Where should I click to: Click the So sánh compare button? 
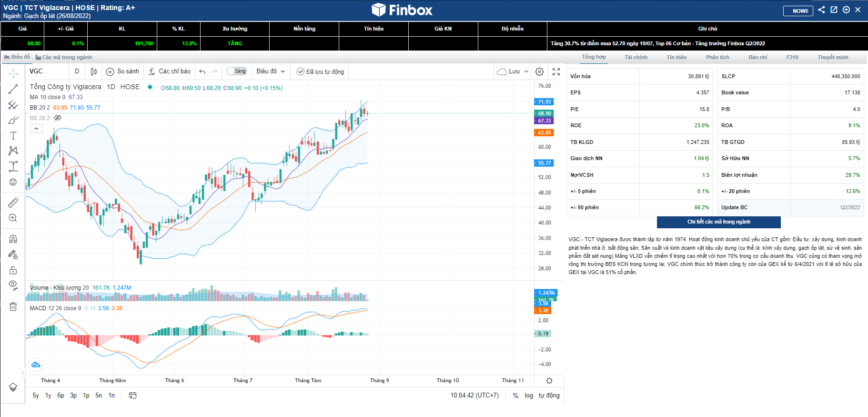point(123,71)
